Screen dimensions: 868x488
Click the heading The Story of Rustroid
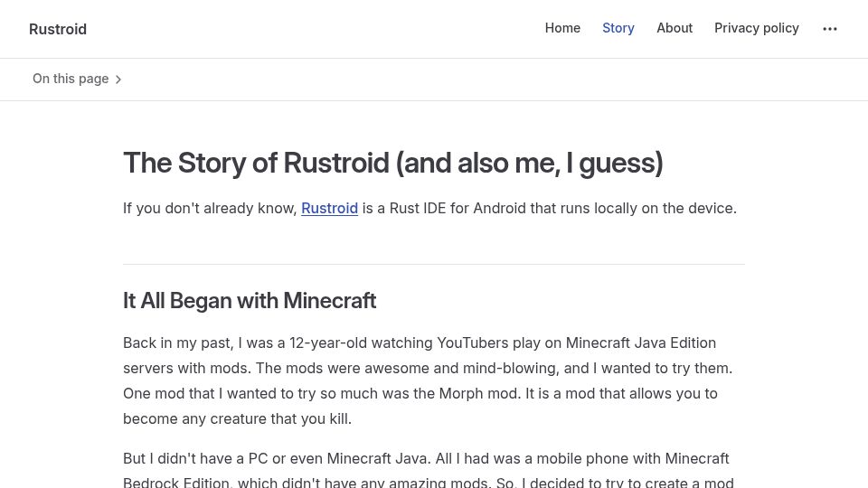[393, 163]
